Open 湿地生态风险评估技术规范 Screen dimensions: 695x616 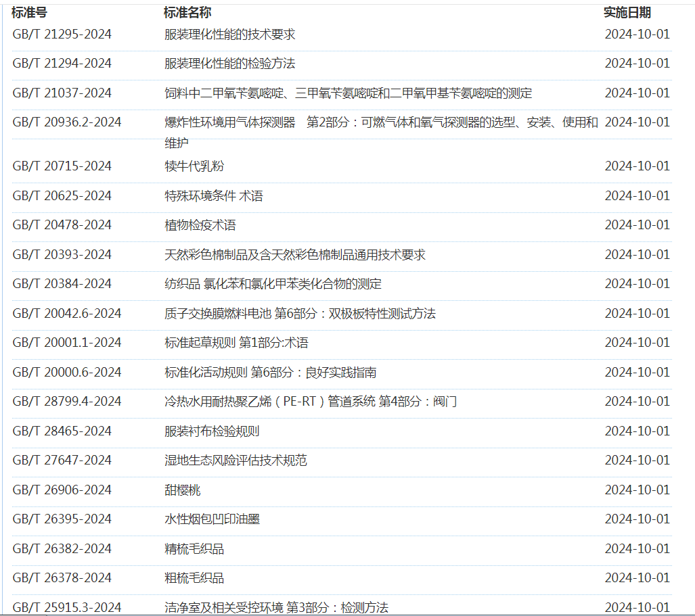pyautogui.click(x=236, y=460)
